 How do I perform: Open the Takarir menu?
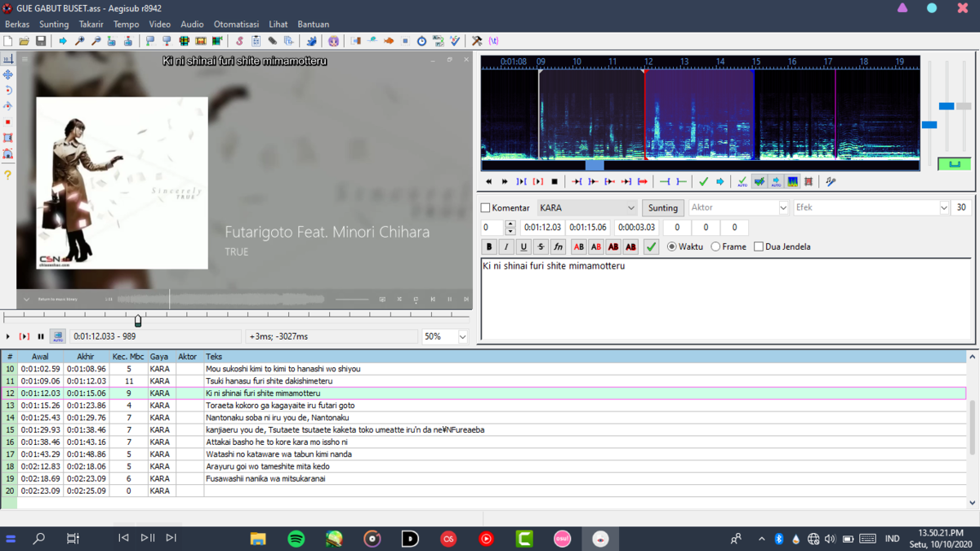(x=91, y=24)
